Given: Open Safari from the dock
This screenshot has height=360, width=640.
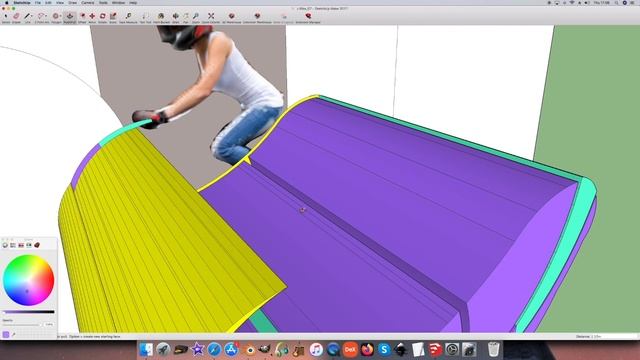Looking at the screenshot, I should 214,350.
